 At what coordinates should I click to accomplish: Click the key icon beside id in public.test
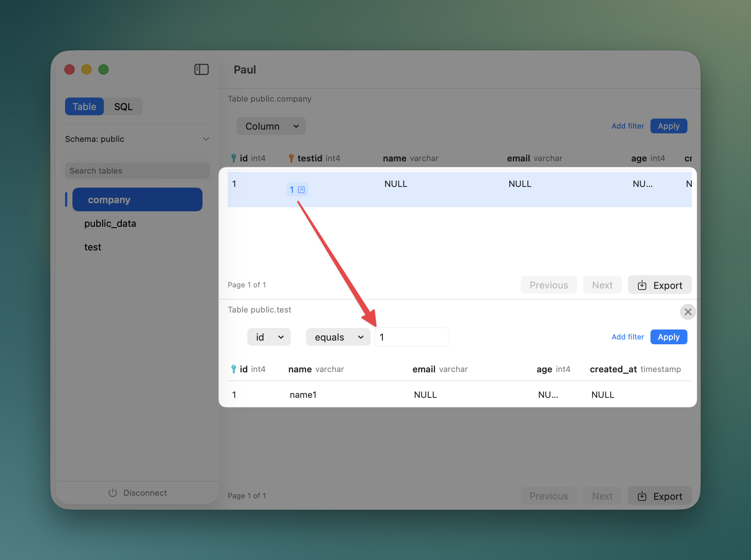click(234, 369)
